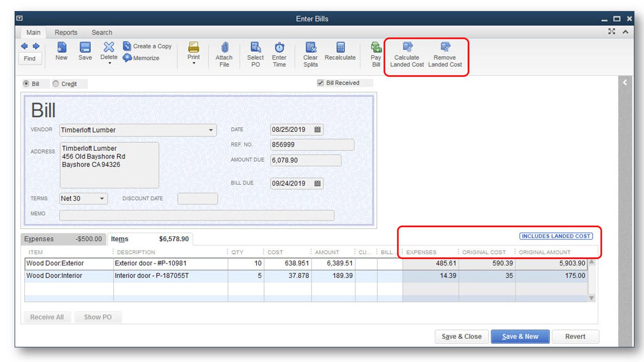
Task: Open the Terms Net 30 dropdown
Action: tap(102, 199)
